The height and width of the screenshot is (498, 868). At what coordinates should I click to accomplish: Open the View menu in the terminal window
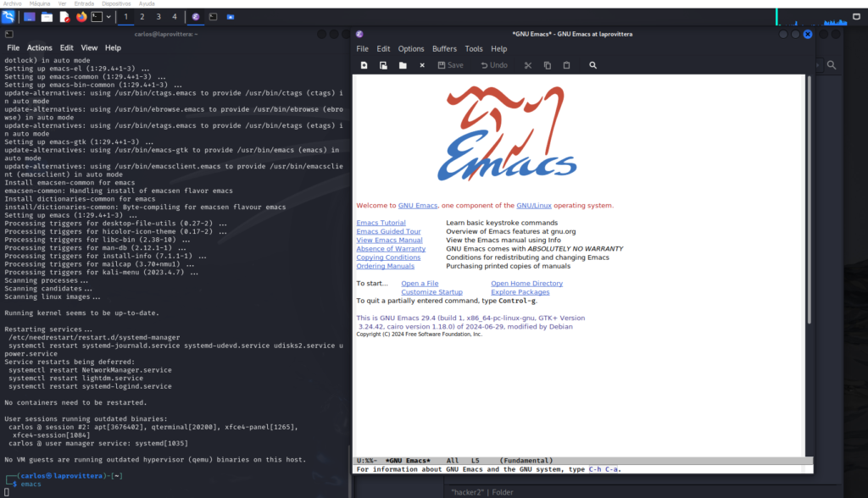click(x=89, y=48)
